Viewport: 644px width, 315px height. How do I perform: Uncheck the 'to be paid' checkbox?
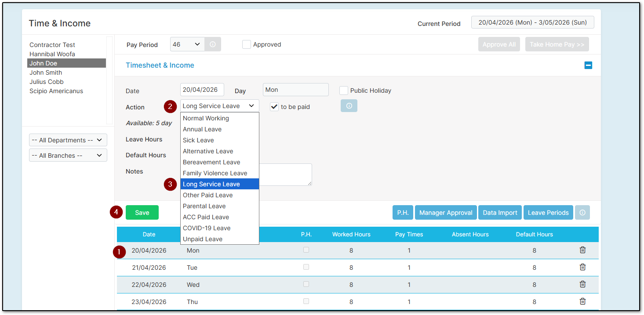(x=274, y=107)
